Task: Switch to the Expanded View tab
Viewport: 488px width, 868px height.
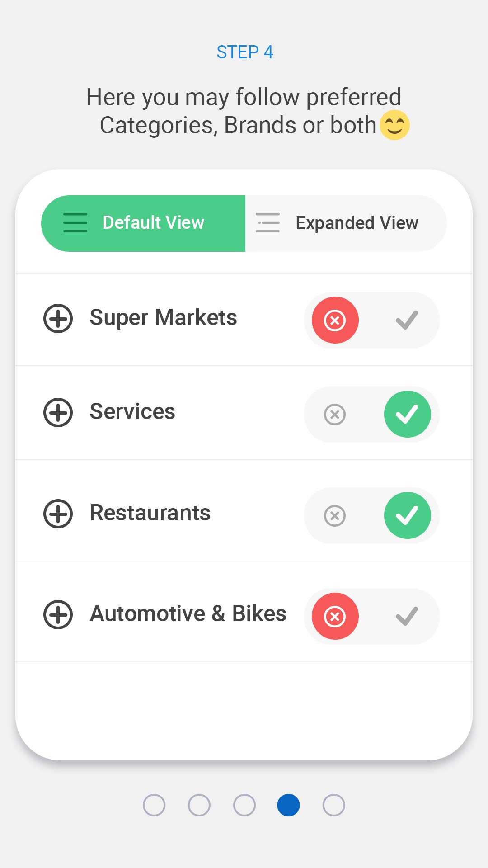Action: pyautogui.click(x=346, y=223)
